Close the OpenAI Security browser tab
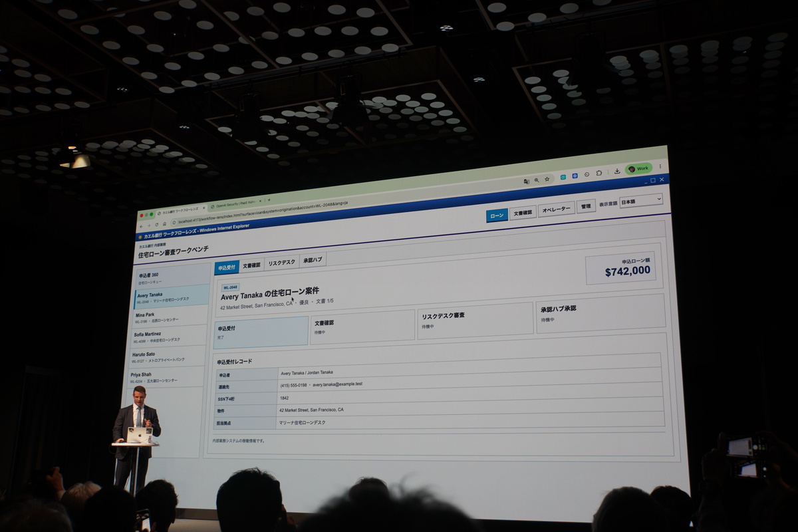 click(x=260, y=201)
